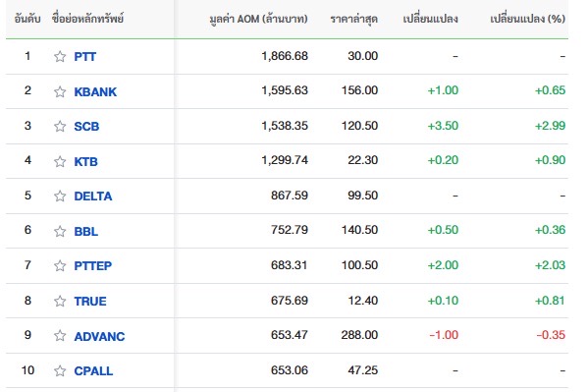Mark ADVANC with star icon
The width and height of the screenshot is (588, 392).
pos(60,335)
